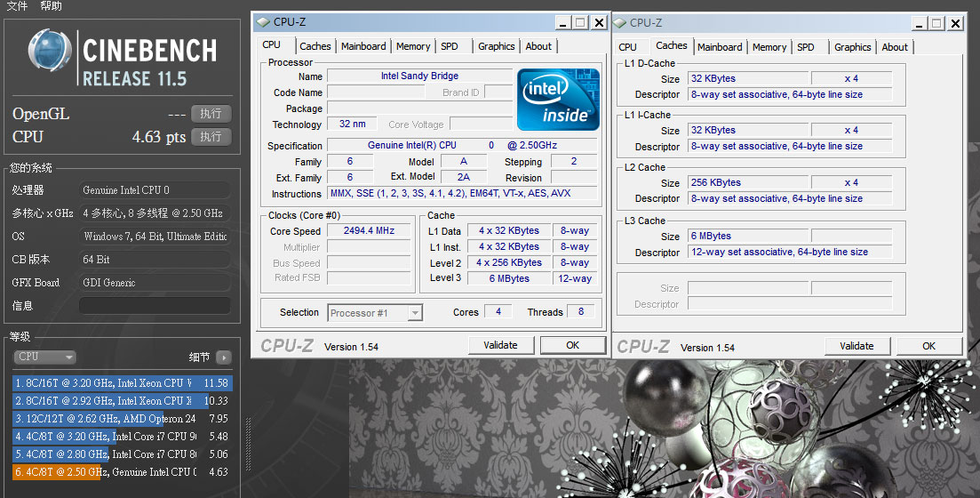Click the Cinebench globe logo
The image size is (980, 498).
point(50,50)
